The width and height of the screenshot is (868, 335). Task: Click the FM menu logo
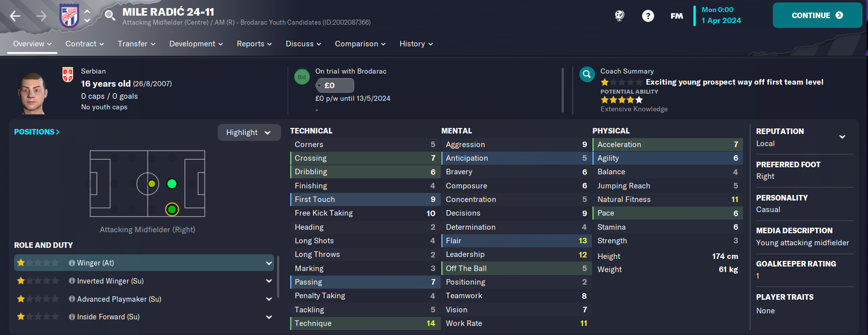pos(677,16)
